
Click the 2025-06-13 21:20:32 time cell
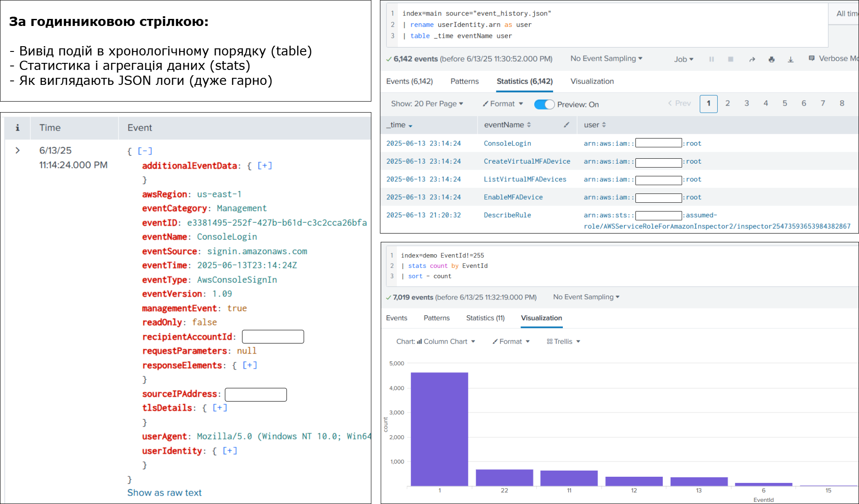[x=423, y=215]
